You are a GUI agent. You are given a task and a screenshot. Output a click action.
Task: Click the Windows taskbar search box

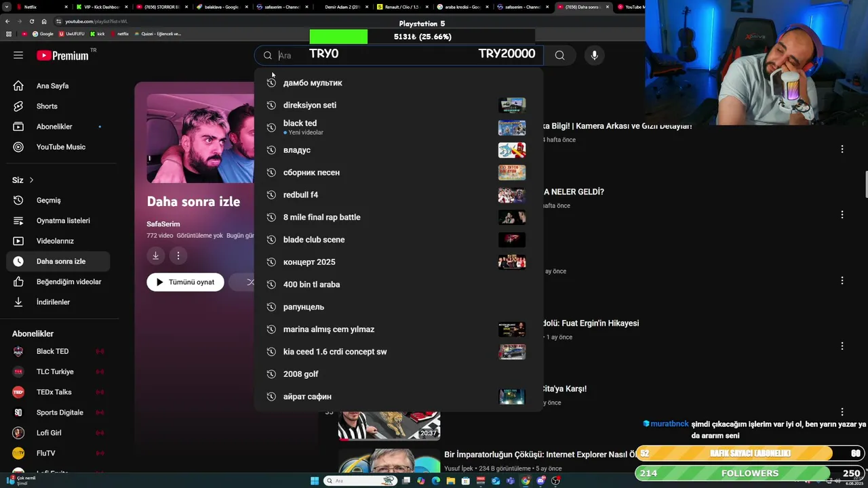tap(359, 481)
